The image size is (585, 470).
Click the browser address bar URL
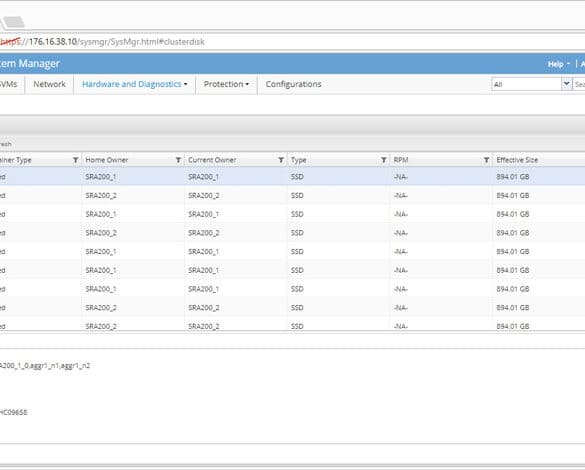102,42
